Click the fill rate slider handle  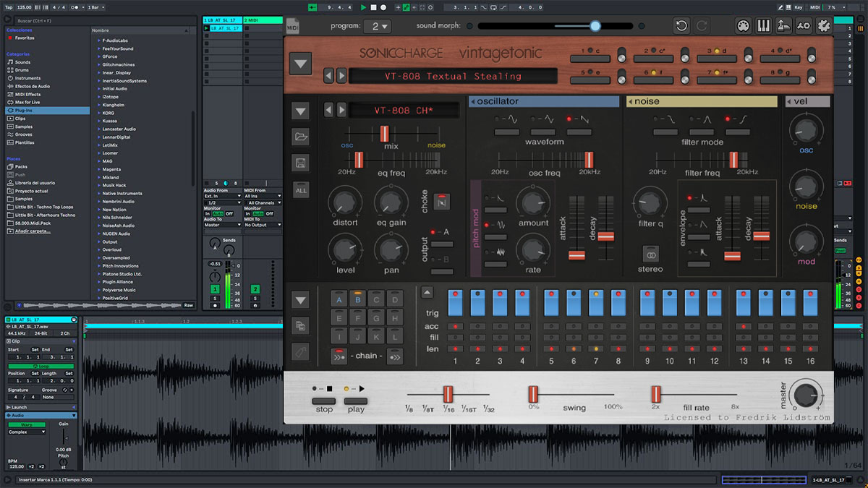(x=656, y=395)
